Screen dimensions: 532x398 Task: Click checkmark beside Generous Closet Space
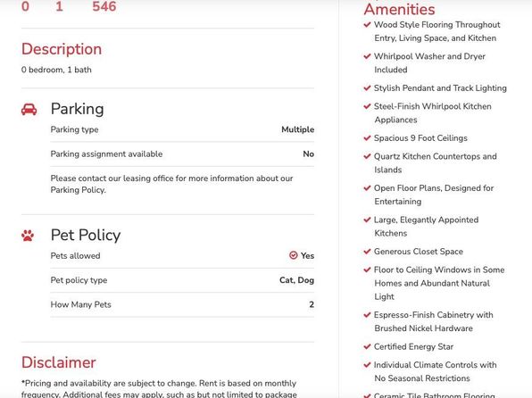click(367, 252)
